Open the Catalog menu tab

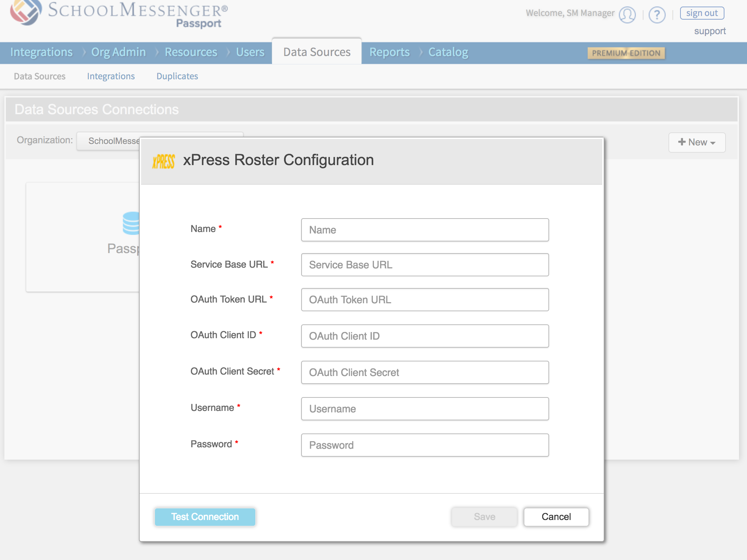pyautogui.click(x=448, y=52)
